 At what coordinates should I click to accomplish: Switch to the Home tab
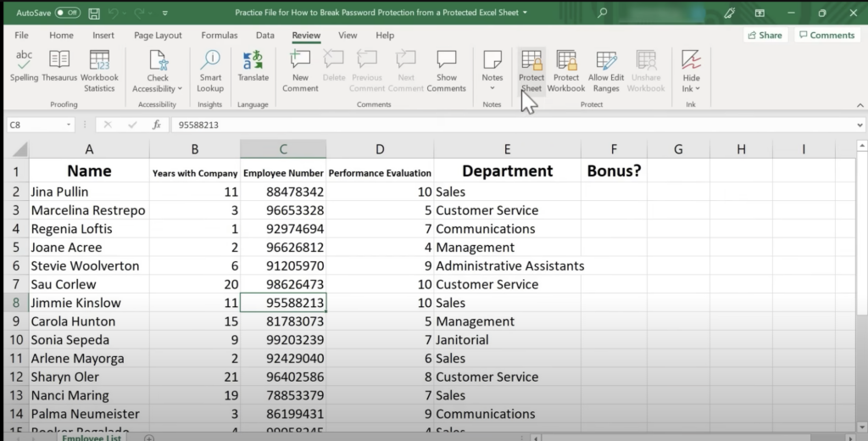pyautogui.click(x=61, y=35)
